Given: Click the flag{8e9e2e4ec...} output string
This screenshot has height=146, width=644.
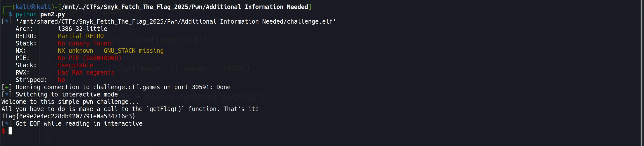Looking at the screenshot, I should click(68, 116).
